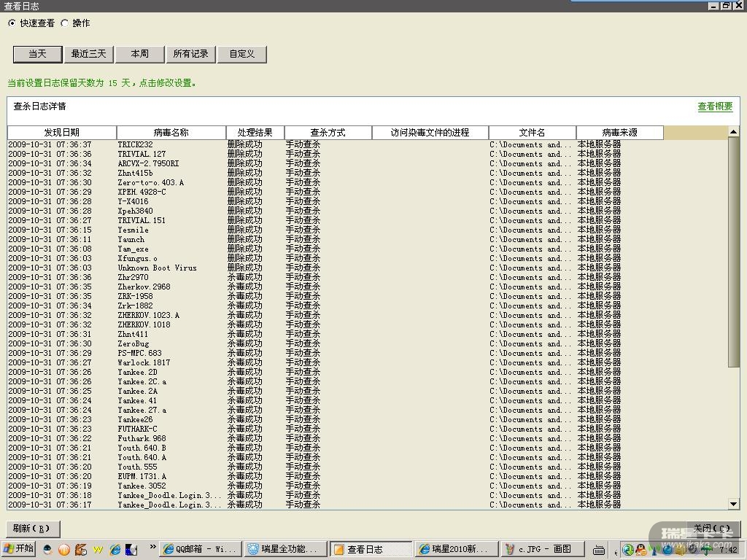Click scrollbar up arrow in log list
Image resolution: width=747 pixels, height=560 pixels.
pos(733,132)
